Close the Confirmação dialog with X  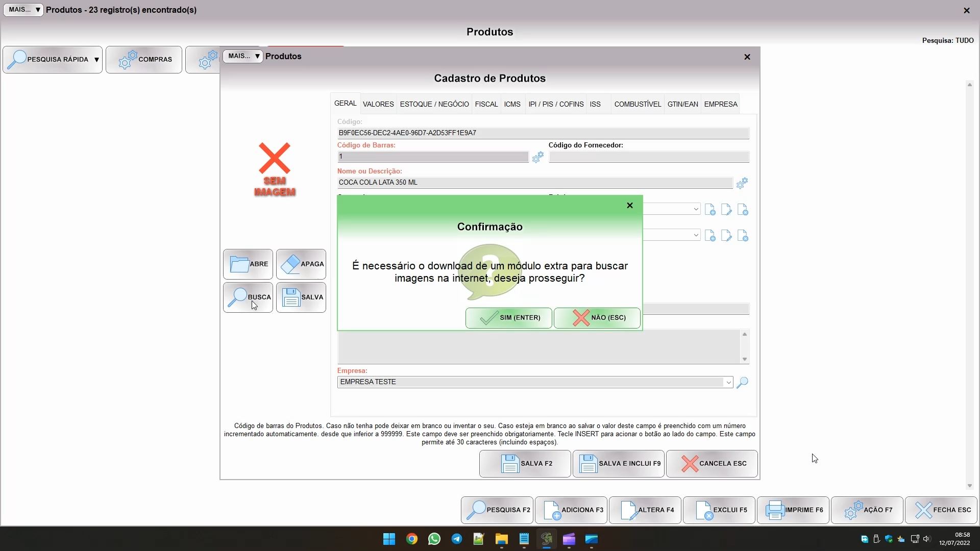(629, 205)
